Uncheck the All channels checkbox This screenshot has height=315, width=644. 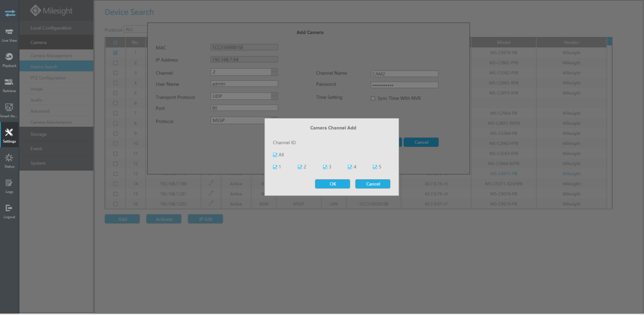pyautogui.click(x=275, y=155)
